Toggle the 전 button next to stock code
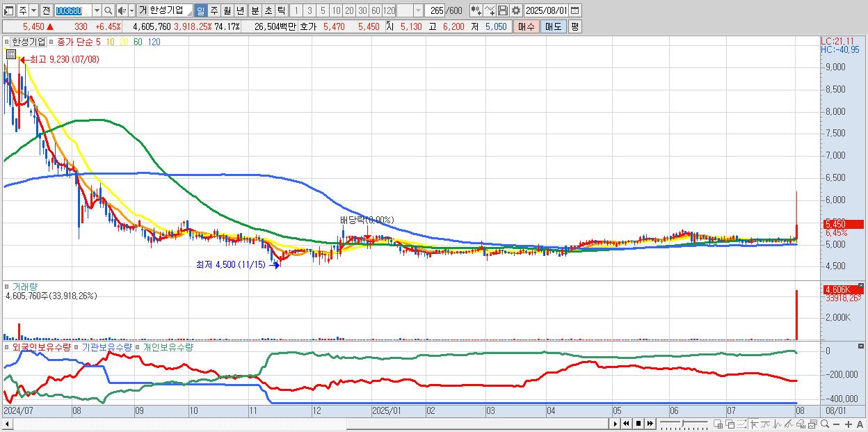The width and height of the screenshot is (868, 432). point(46,10)
